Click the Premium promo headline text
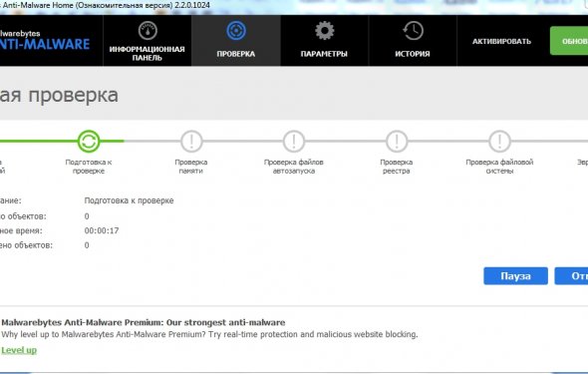The height and width of the screenshot is (374, 588). pos(144,322)
